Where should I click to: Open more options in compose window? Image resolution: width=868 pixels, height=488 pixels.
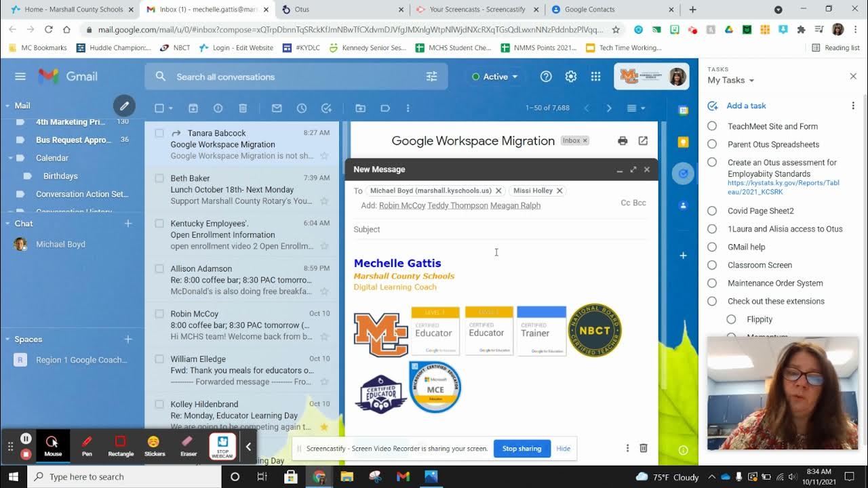(627, 448)
